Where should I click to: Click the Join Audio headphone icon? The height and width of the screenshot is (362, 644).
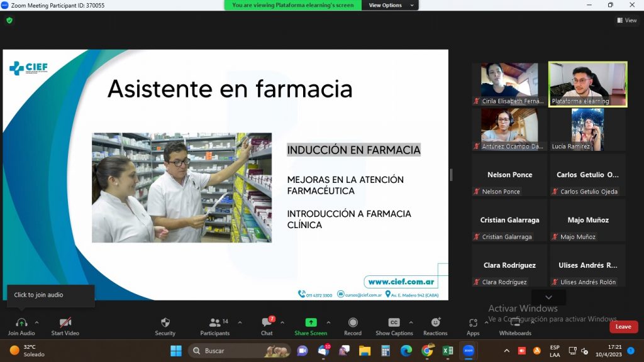(21, 322)
